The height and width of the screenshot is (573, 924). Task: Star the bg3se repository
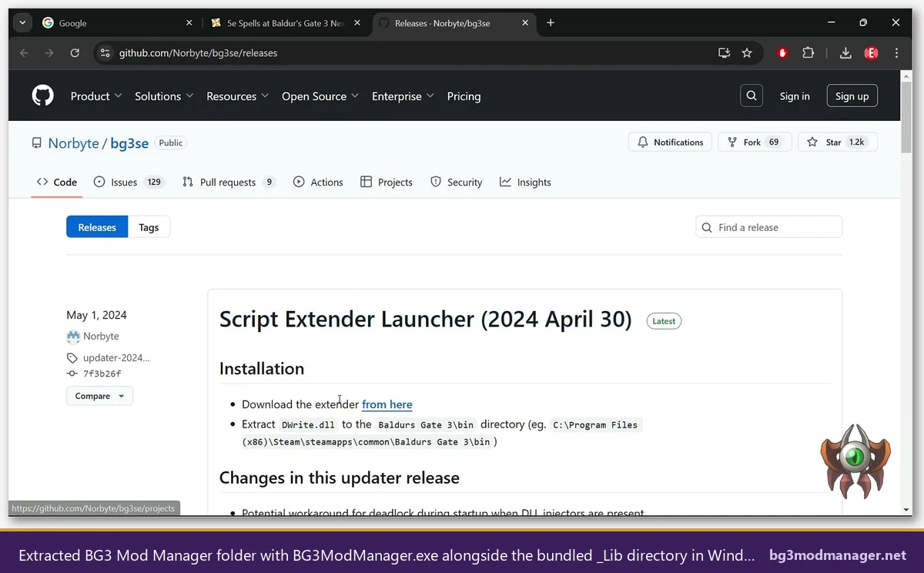pyautogui.click(x=837, y=142)
